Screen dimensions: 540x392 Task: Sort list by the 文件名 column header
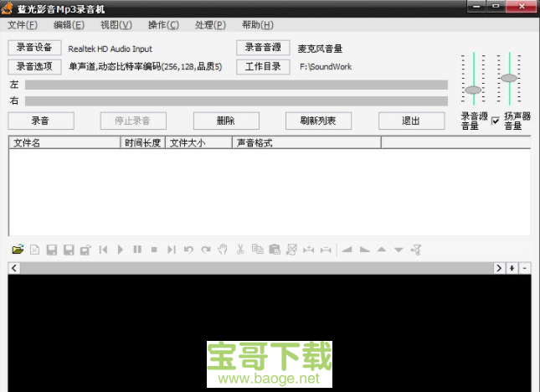64,143
